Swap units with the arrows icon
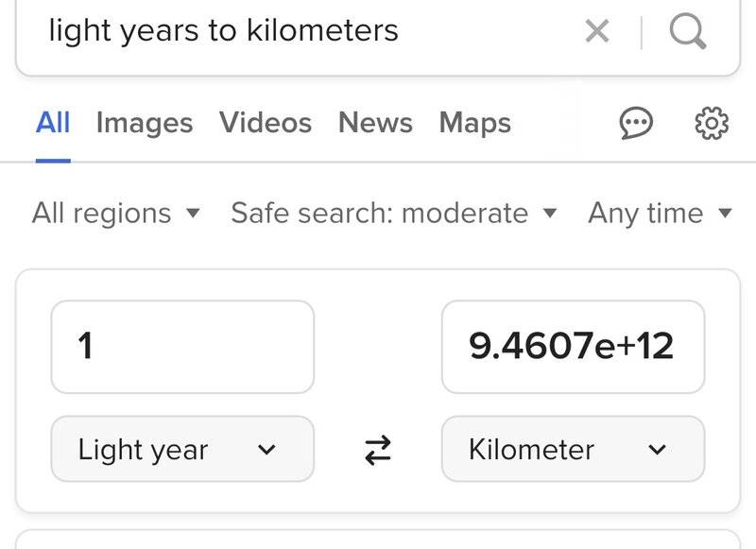The height and width of the screenshot is (549, 756). (x=378, y=450)
